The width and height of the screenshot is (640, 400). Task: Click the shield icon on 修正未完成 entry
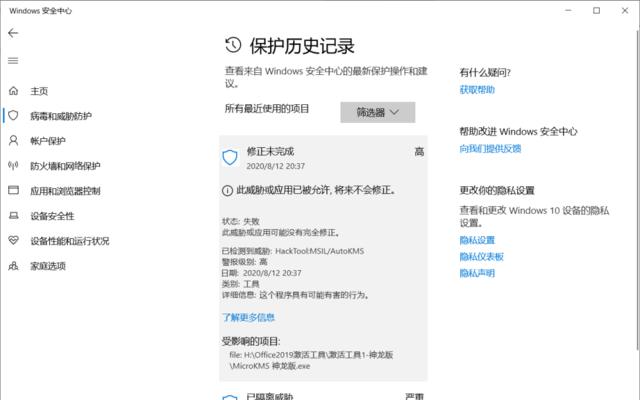(230, 157)
